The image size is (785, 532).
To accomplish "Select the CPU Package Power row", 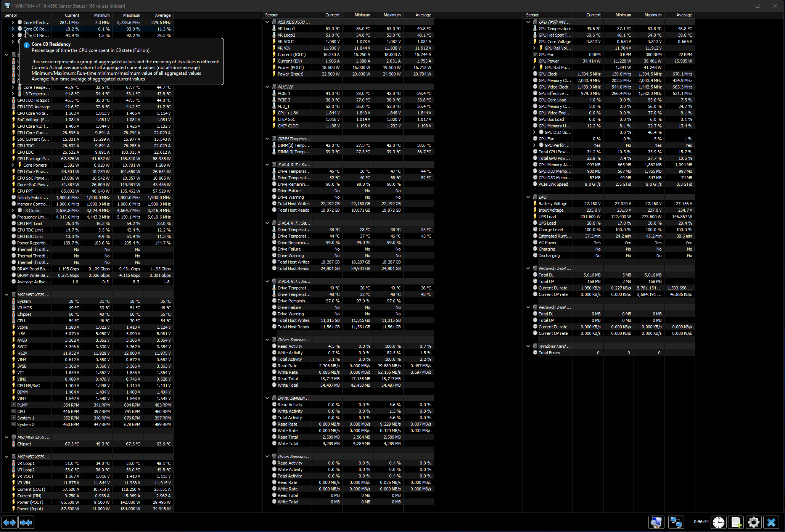I will 33,159.
